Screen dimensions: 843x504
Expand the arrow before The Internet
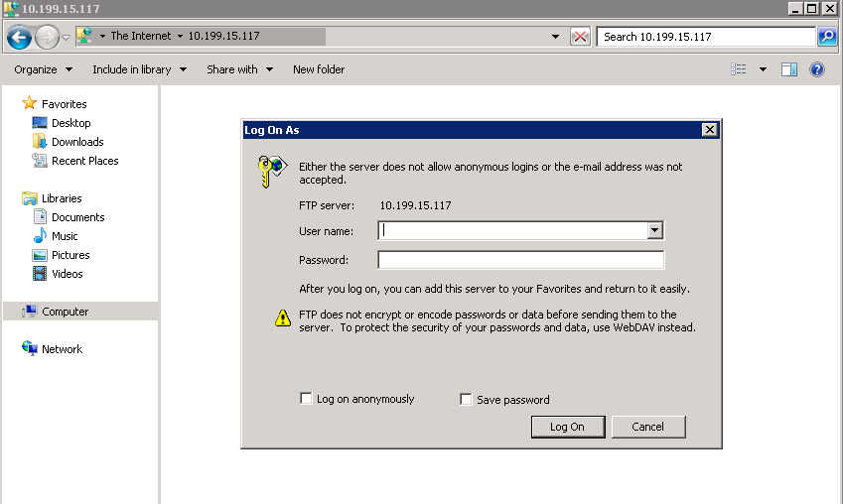(x=102, y=37)
